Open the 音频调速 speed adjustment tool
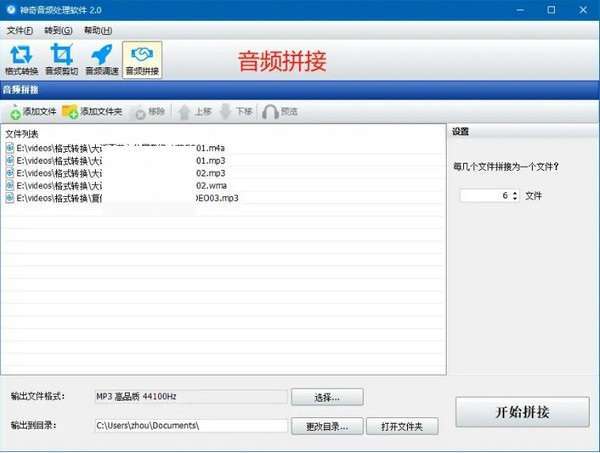Image resolution: width=600 pixels, height=453 pixels. (x=102, y=60)
